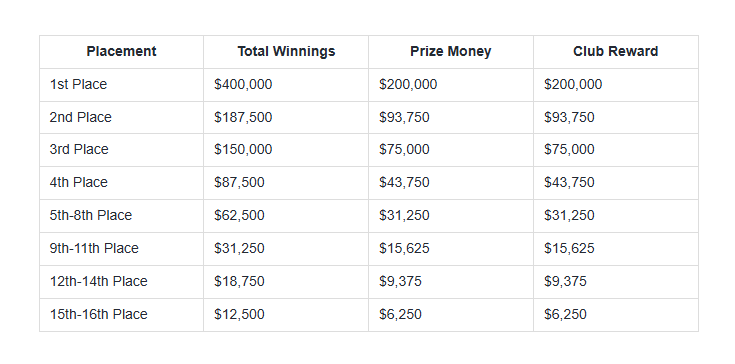735x364 pixels.
Task: Click the 12th-14th Place row label
Action: click(98, 282)
